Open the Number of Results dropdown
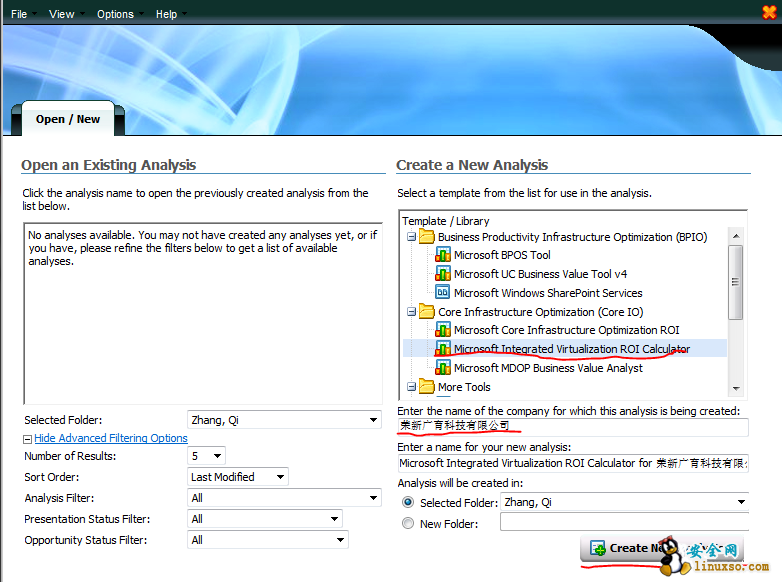Viewport: 782px width, 582px height. [217, 456]
